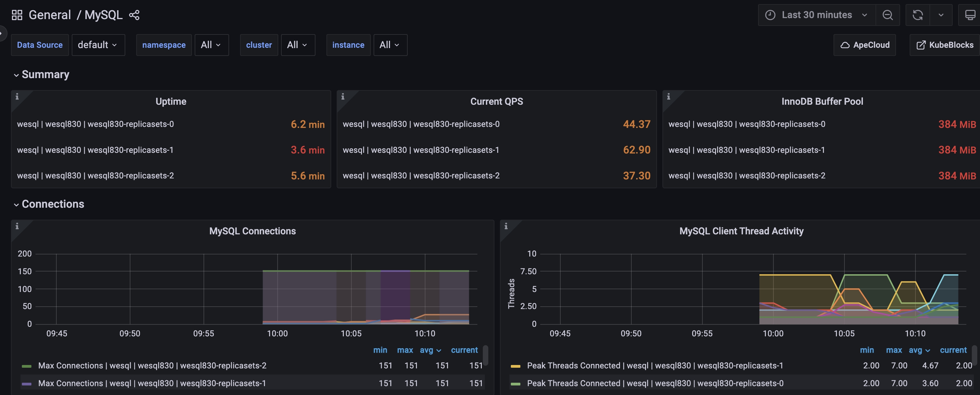Sort MySQL Connections legend by max

[x=405, y=350]
